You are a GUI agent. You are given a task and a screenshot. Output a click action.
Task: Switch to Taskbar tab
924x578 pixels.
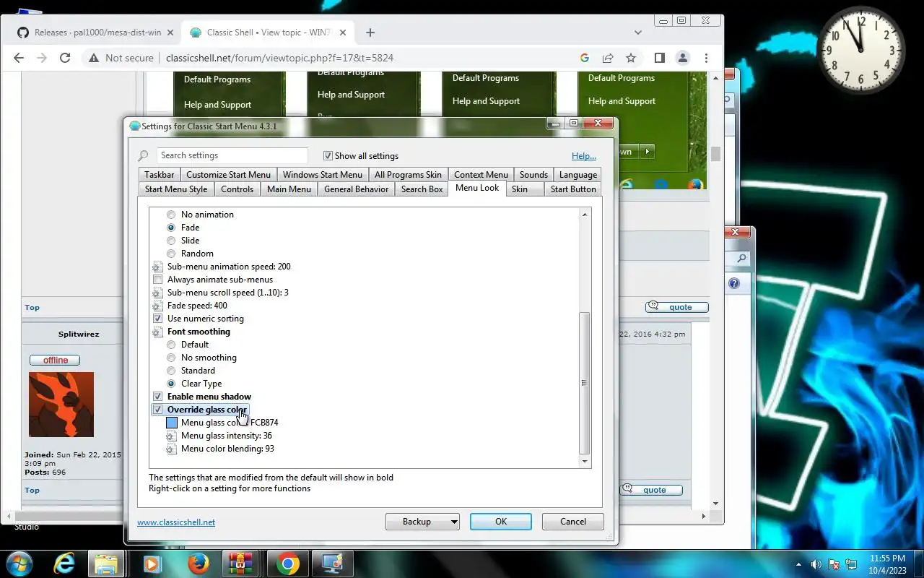pyautogui.click(x=159, y=175)
